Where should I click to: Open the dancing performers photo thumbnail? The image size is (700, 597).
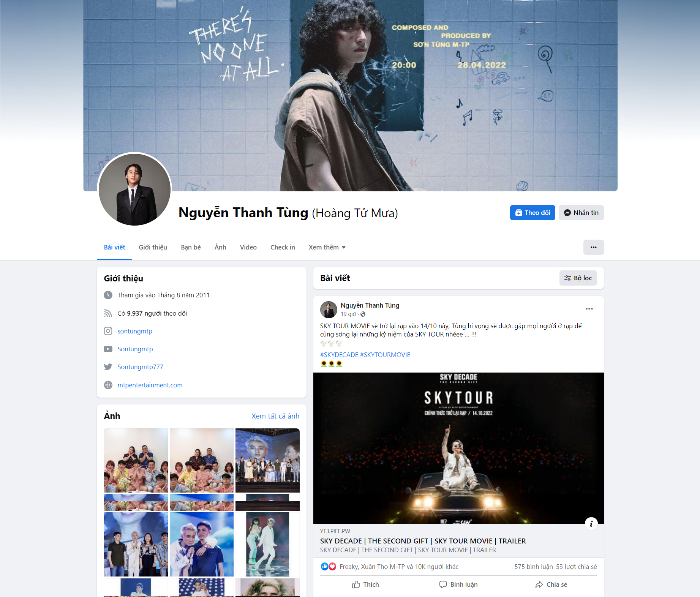click(x=267, y=544)
